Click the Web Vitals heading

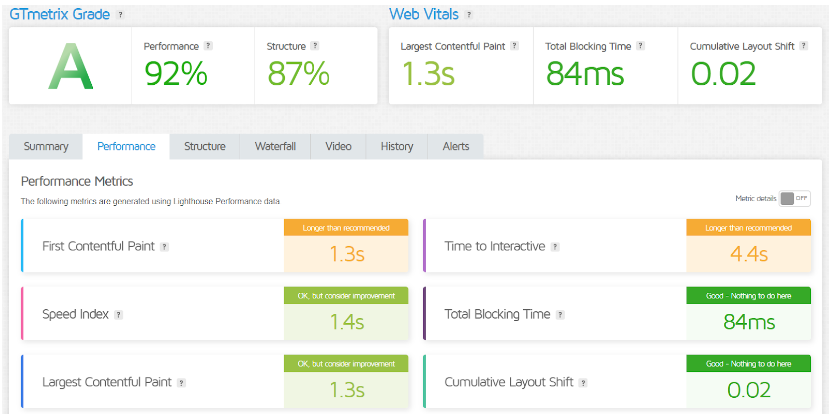point(424,14)
